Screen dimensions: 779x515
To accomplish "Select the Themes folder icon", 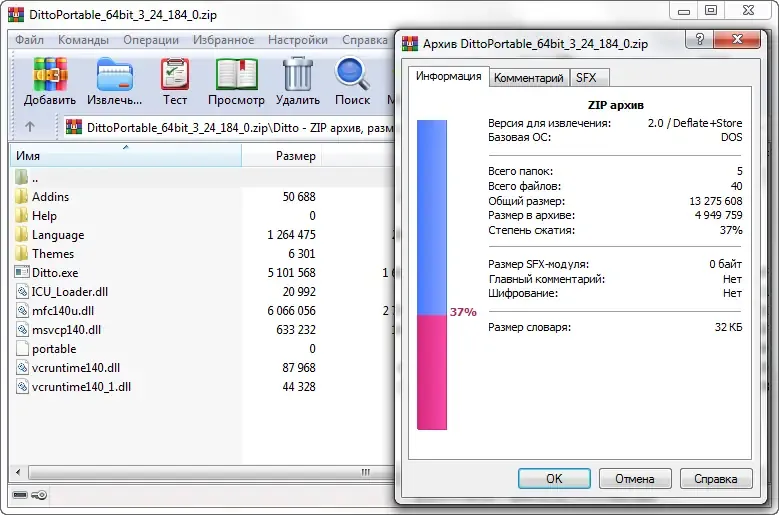I will (21, 253).
